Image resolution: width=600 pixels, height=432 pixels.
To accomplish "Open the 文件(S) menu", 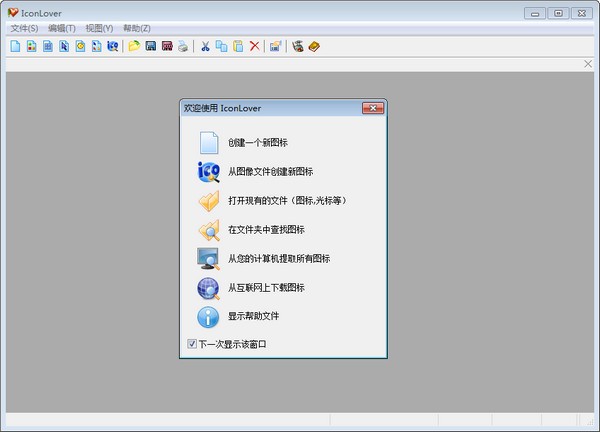I will click(24, 28).
